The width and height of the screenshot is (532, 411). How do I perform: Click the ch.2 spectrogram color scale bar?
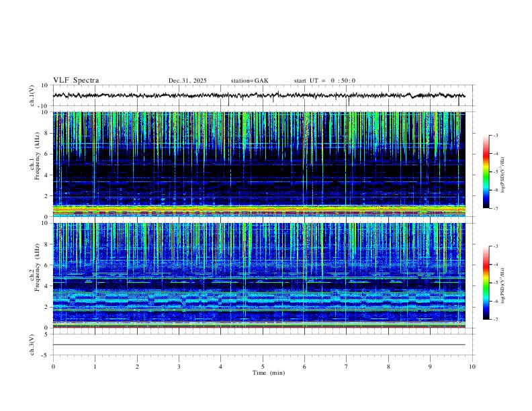[486, 283]
